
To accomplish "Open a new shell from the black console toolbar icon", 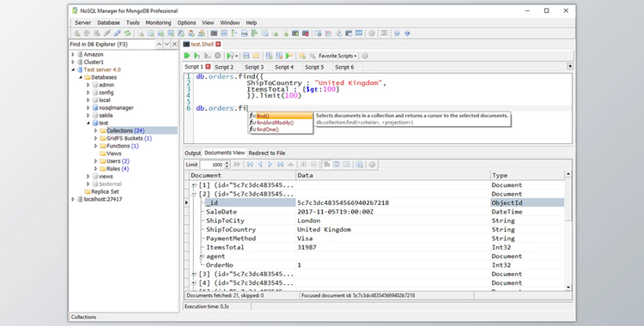I will pos(214,33).
